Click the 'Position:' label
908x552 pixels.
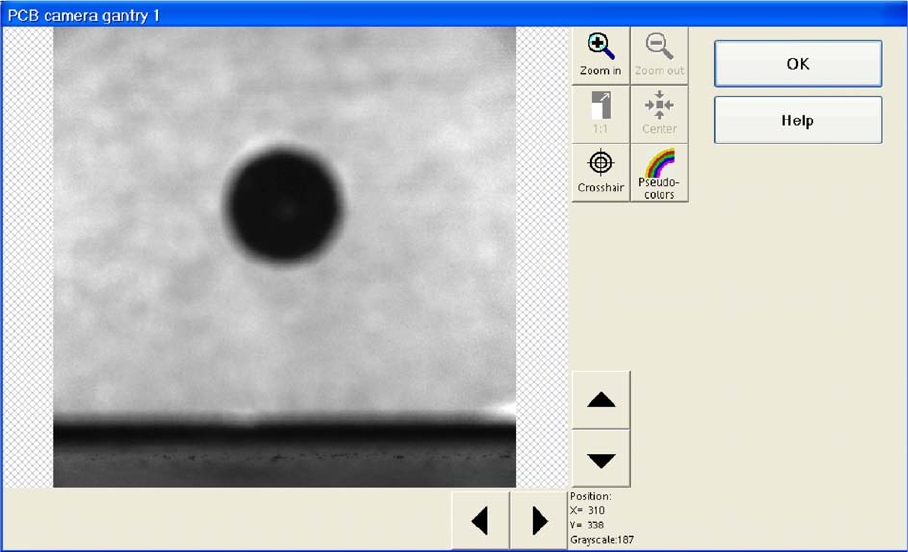point(591,496)
